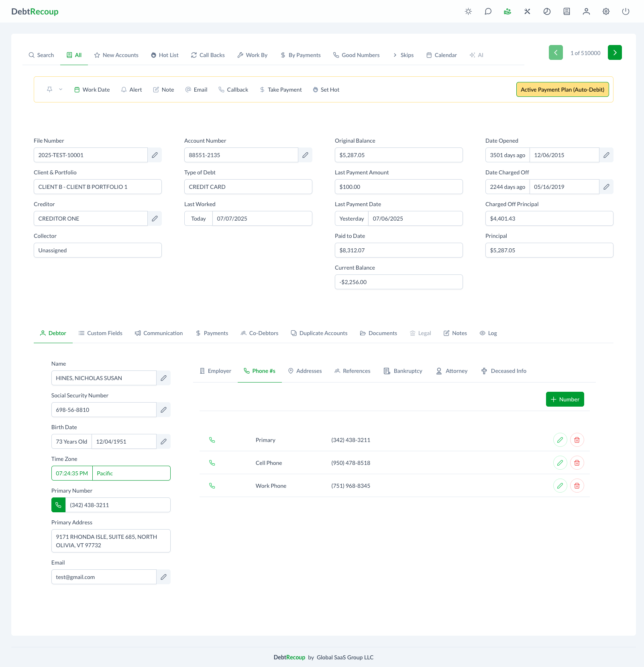Image resolution: width=644 pixels, height=667 pixels.
Task: Switch to the Payments tab
Action: tap(212, 333)
